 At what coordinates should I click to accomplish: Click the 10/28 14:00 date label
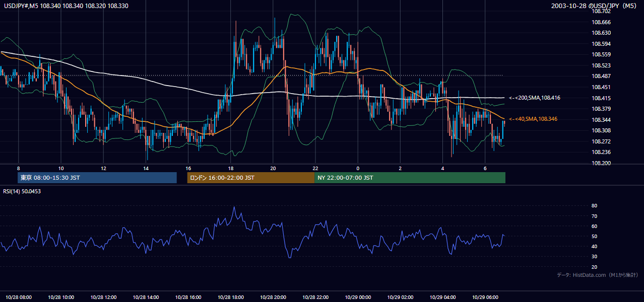(146, 297)
